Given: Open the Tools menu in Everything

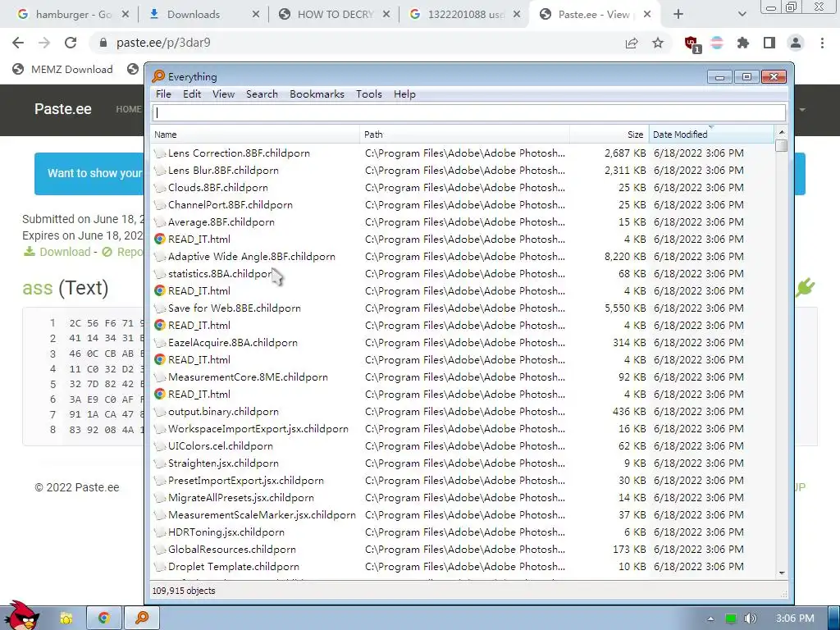Looking at the screenshot, I should [369, 94].
